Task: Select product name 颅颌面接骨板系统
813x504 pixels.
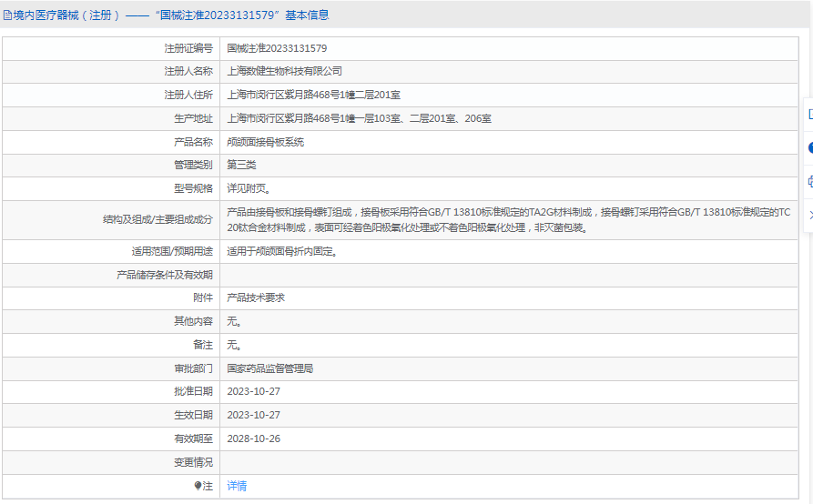Action: point(265,142)
